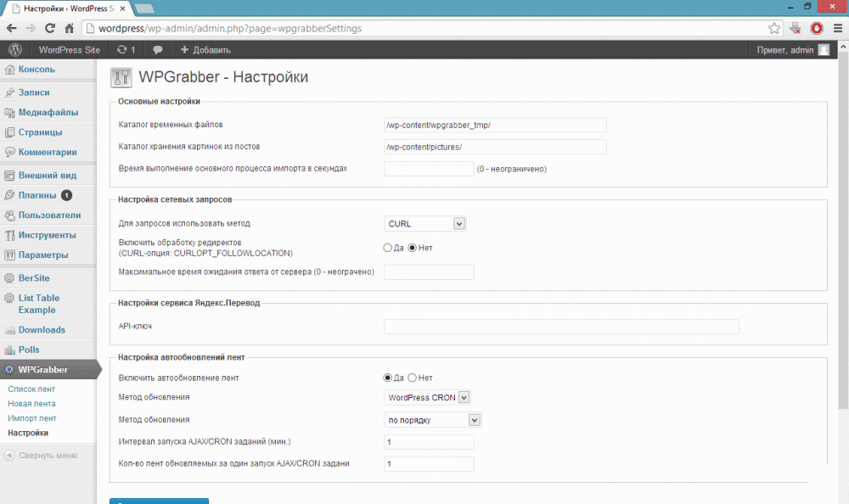Collapse the menu with 'Свернуть меню'

48,455
